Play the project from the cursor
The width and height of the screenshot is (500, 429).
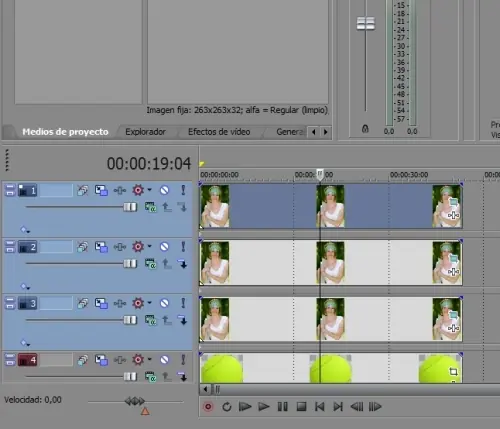tap(264, 407)
